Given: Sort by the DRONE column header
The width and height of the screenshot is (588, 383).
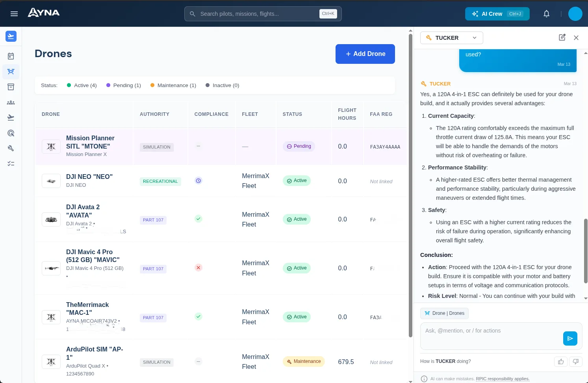Looking at the screenshot, I should [x=51, y=114].
